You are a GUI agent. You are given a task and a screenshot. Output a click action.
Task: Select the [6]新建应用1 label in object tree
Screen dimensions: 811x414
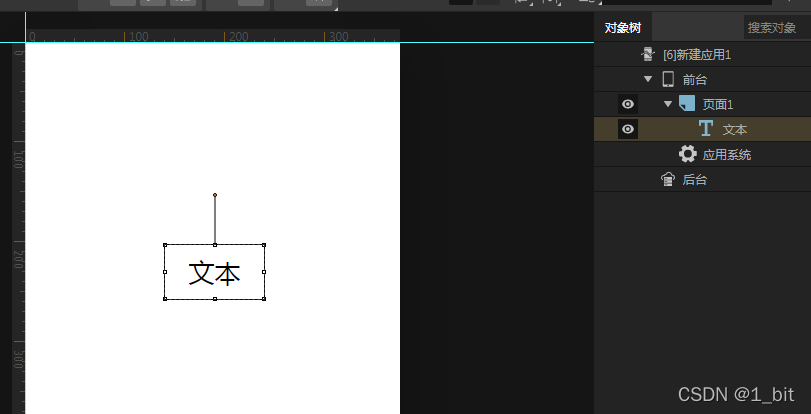697,55
